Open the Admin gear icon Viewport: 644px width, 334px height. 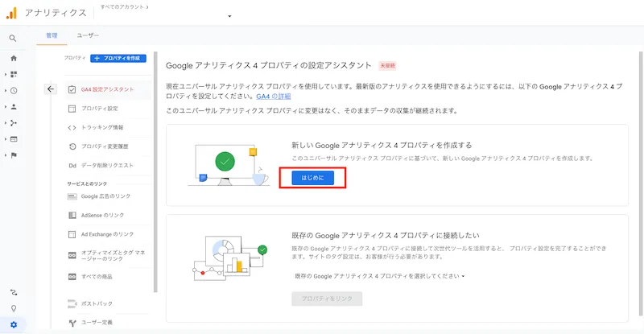[x=14, y=324]
